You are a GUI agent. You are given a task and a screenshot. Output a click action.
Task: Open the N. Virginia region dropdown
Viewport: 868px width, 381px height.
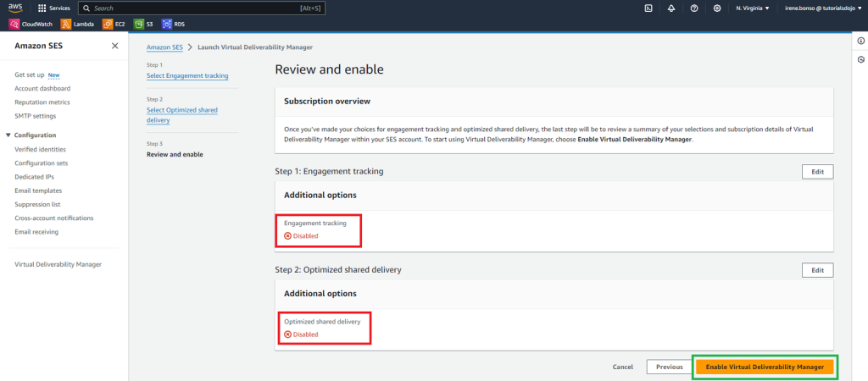753,8
